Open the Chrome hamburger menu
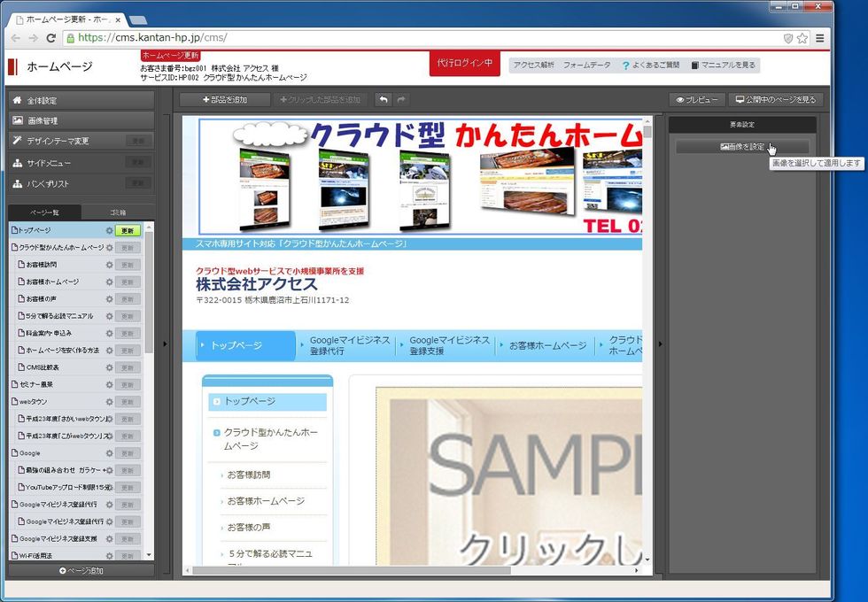Image resolution: width=868 pixels, height=602 pixels. point(820,38)
